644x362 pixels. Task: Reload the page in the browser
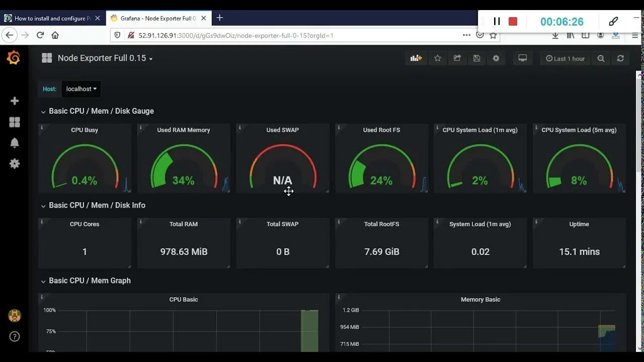tap(40, 35)
